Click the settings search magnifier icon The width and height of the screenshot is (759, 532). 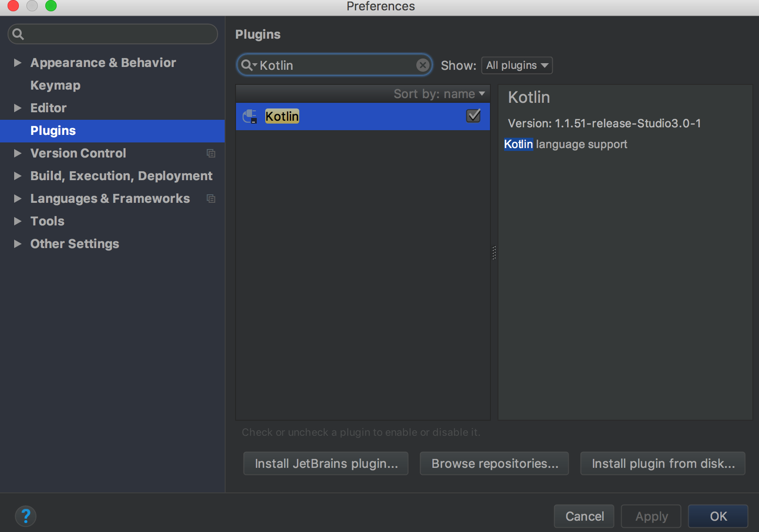click(x=18, y=34)
